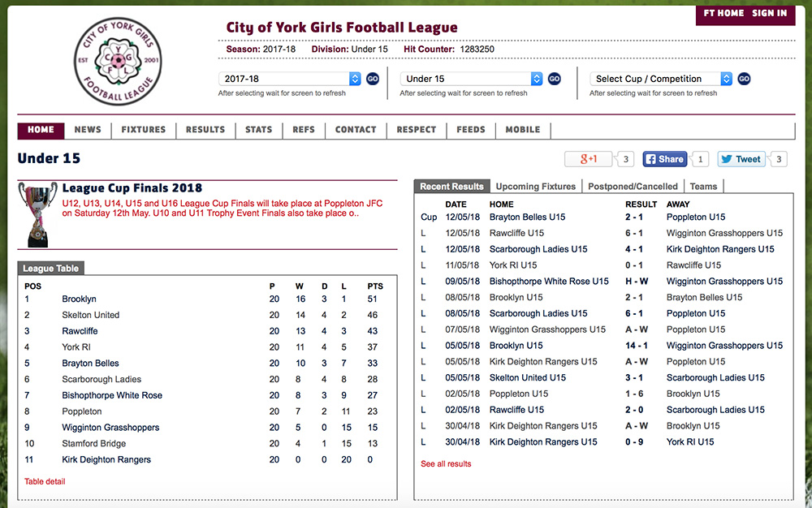
Task: Click SIGN IN in the top corner
Action: [x=769, y=13]
